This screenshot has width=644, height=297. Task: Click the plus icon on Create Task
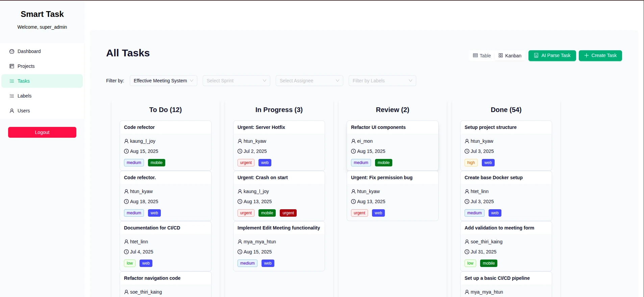[x=587, y=55]
